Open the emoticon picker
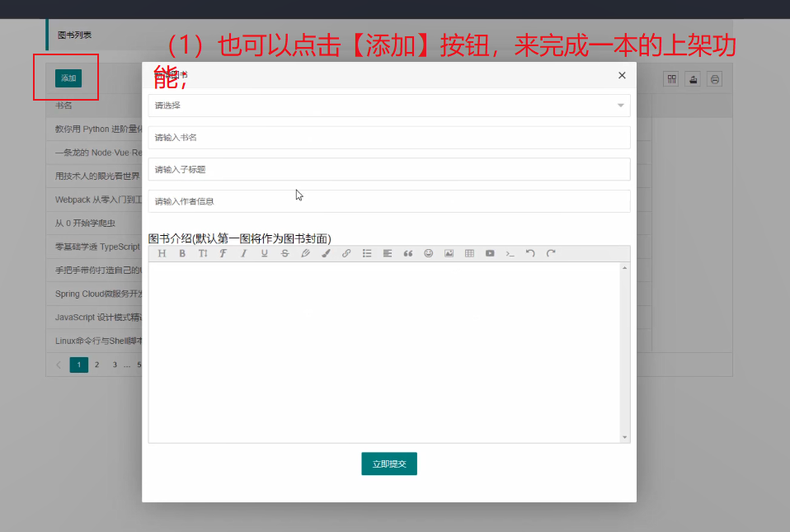 (428, 253)
